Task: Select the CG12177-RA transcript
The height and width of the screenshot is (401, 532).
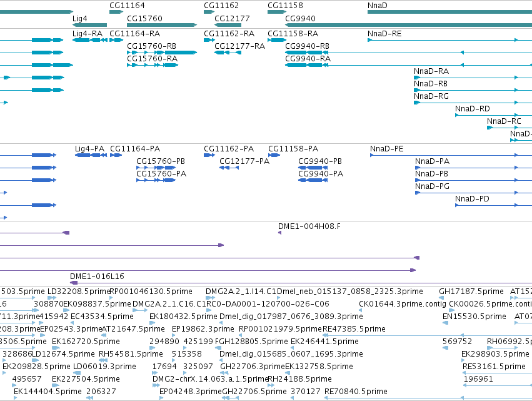Action: pos(228,53)
